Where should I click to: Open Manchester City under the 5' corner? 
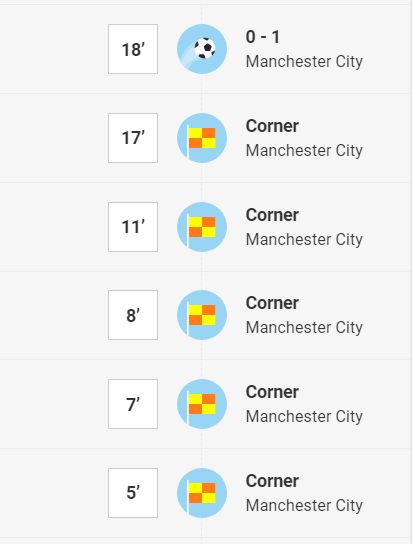click(304, 505)
